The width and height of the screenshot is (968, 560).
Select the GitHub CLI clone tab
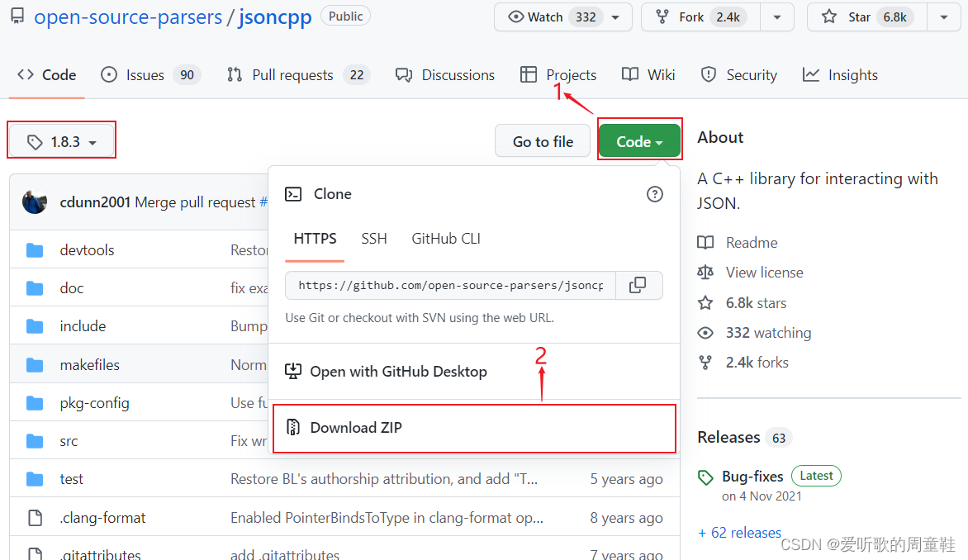pyautogui.click(x=446, y=239)
